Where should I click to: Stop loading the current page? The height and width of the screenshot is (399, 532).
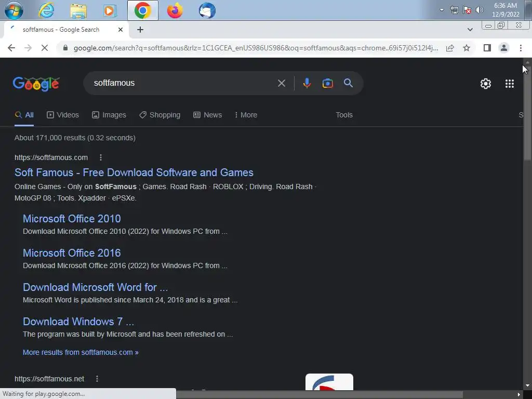(45, 48)
